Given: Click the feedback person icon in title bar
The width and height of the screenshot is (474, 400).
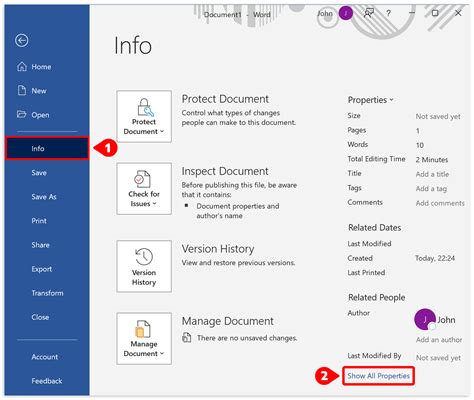Looking at the screenshot, I should (x=369, y=13).
